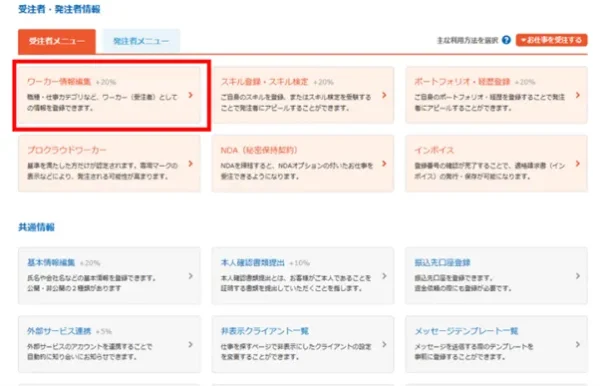Screen dimensions: 600x386
Task: Click the arrow on the スキル登録・スキル検定 card
Action: [x=384, y=95]
